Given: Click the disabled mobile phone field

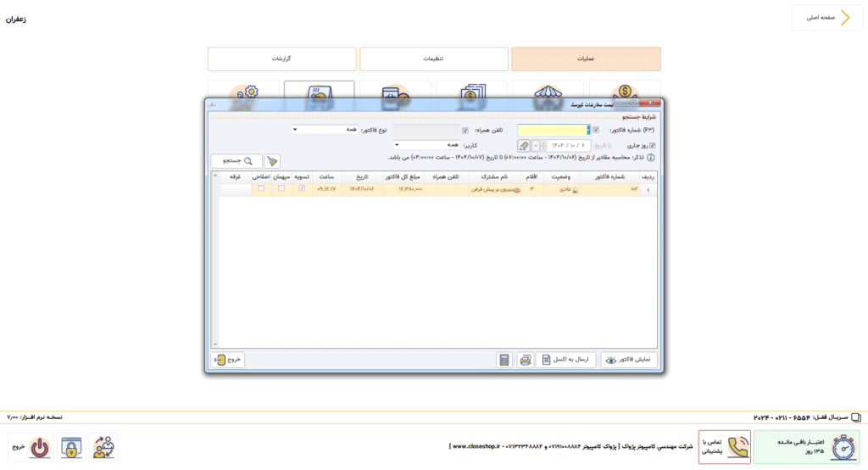Looking at the screenshot, I should click(x=426, y=131).
